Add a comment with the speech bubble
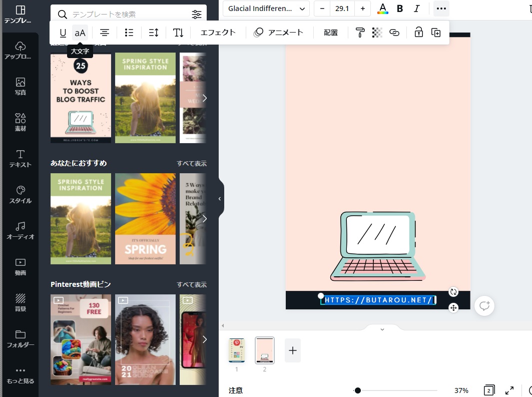Viewport: 532px width, 397px height. (484, 306)
